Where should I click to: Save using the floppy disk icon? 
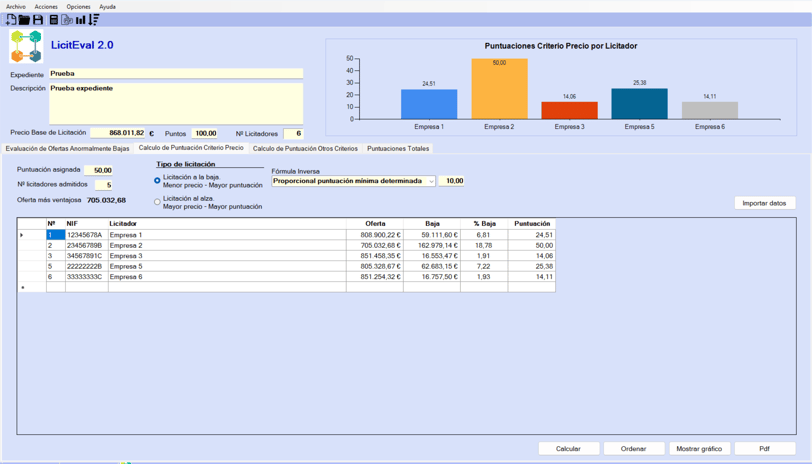pyautogui.click(x=38, y=20)
